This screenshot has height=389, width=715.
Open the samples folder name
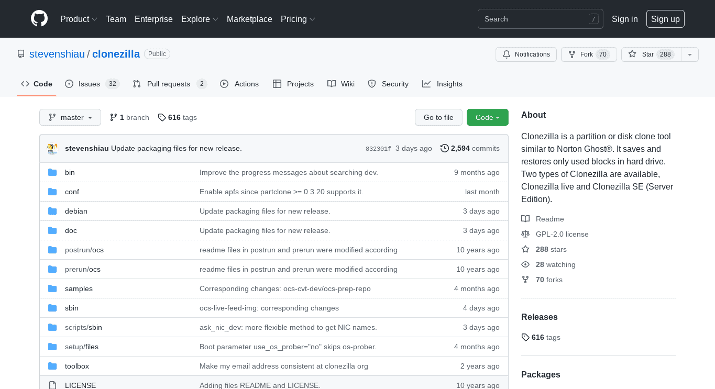click(78, 289)
